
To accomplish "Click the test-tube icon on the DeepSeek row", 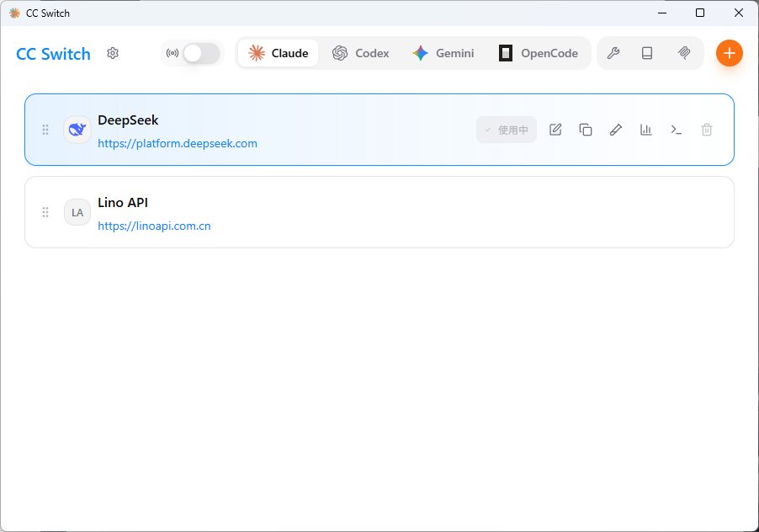I will [x=616, y=130].
